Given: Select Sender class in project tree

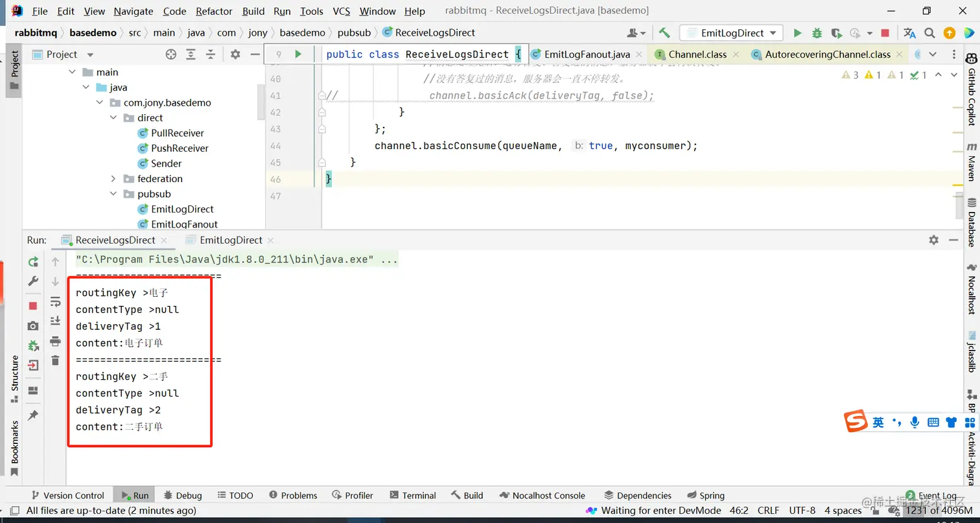Looking at the screenshot, I should [166, 163].
